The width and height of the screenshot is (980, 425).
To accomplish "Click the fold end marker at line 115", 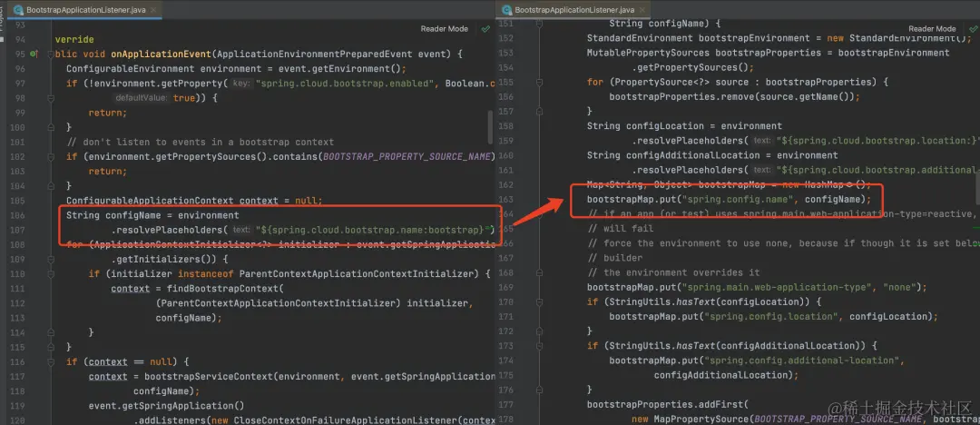I will click(51, 347).
